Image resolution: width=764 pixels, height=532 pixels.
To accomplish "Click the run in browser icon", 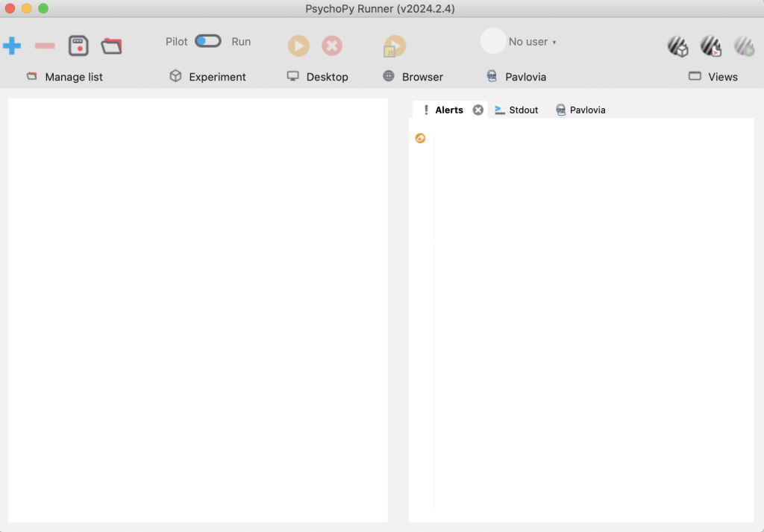I will click(394, 46).
